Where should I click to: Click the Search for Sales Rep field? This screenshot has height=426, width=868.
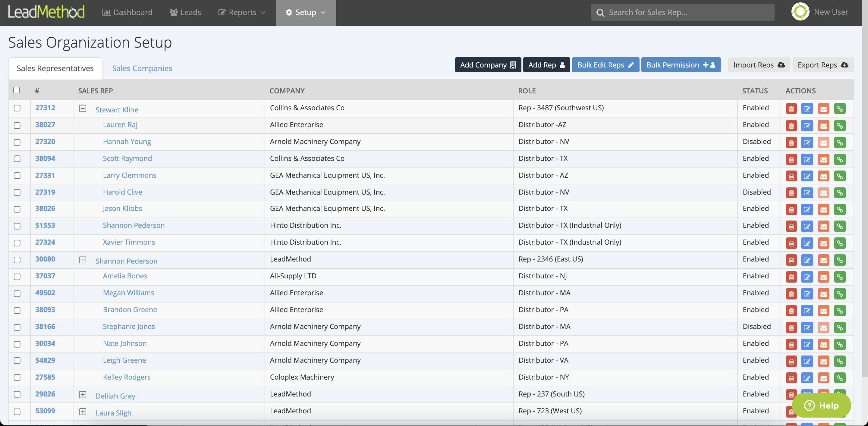tap(682, 12)
